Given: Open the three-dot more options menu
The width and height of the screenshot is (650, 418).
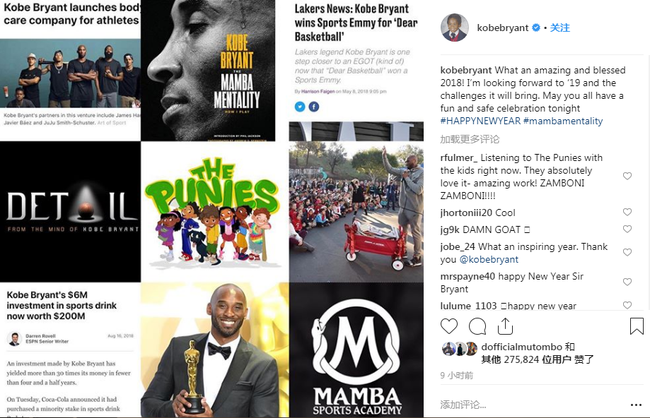Looking at the screenshot, I should pyautogui.click(x=636, y=405).
